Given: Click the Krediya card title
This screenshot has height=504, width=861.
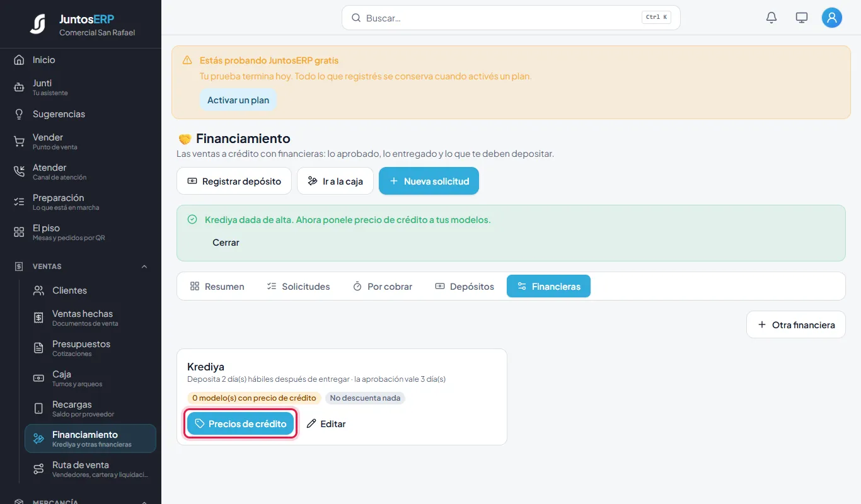Looking at the screenshot, I should coord(205,367).
